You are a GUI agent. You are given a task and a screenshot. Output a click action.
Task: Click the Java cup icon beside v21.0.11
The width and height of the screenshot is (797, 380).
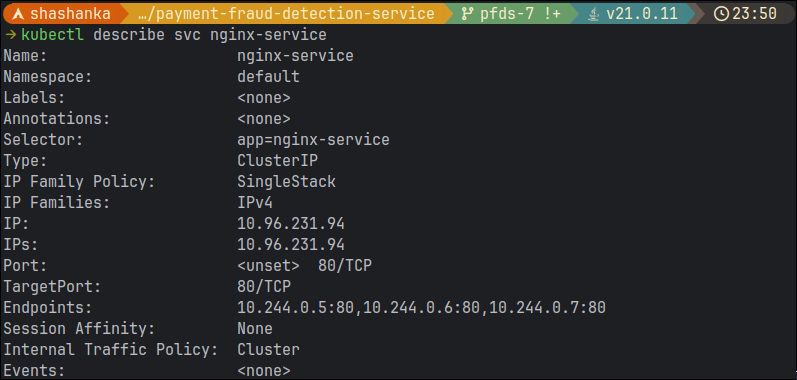coord(593,14)
